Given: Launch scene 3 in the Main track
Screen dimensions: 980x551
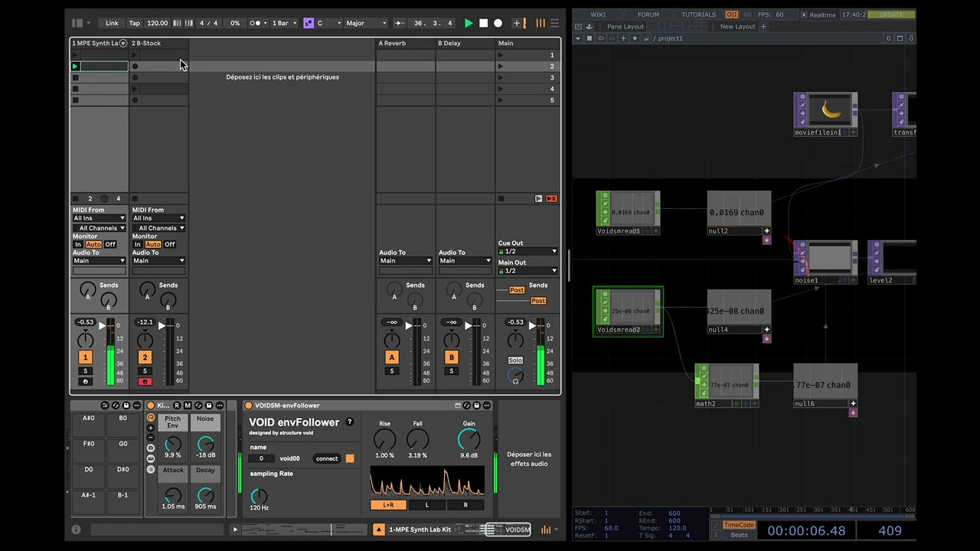Looking at the screenshot, I should (x=501, y=77).
